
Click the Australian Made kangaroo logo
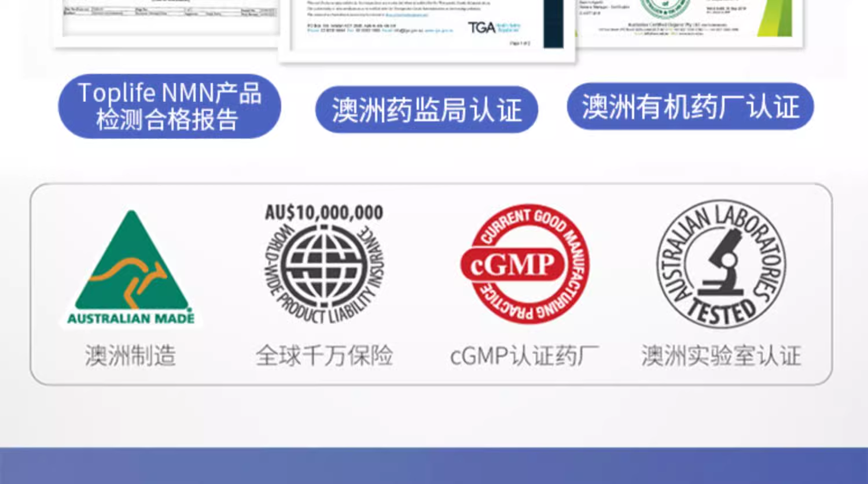pyautogui.click(x=131, y=268)
